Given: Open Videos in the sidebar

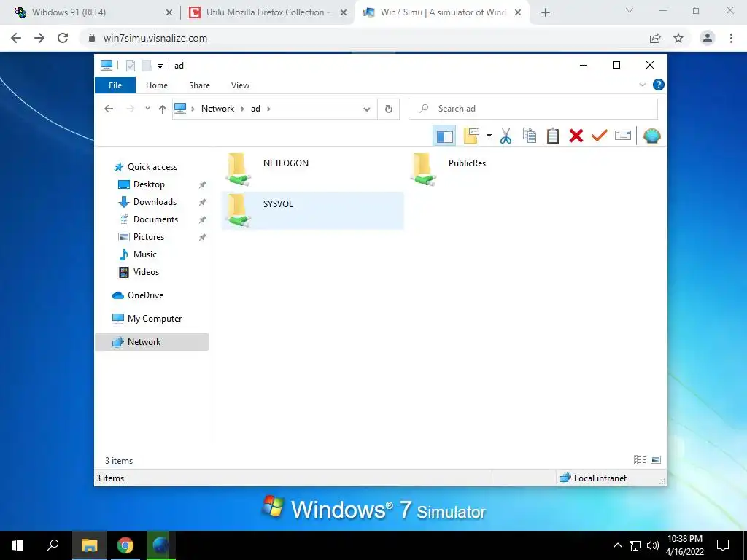Looking at the screenshot, I should pyautogui.click(x=146, y=272).
